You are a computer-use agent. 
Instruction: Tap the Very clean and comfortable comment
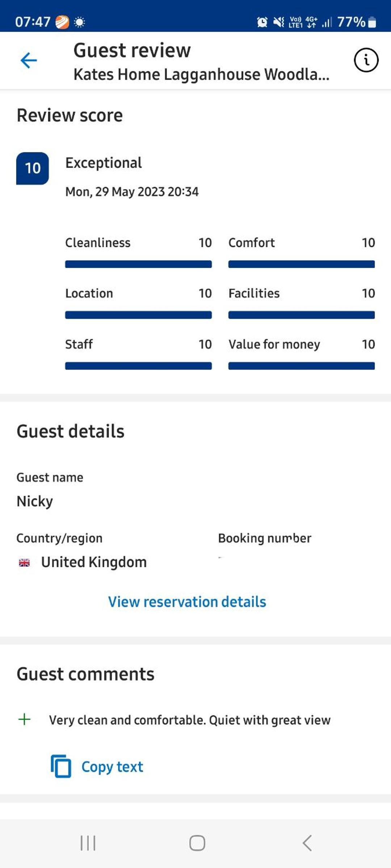click(190, 720)
